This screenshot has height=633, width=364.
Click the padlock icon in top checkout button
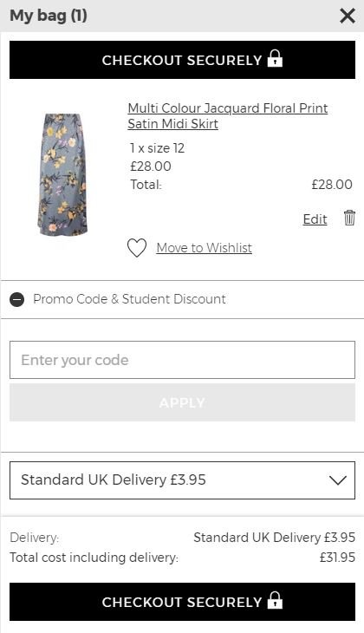click(x=275, y=59)
